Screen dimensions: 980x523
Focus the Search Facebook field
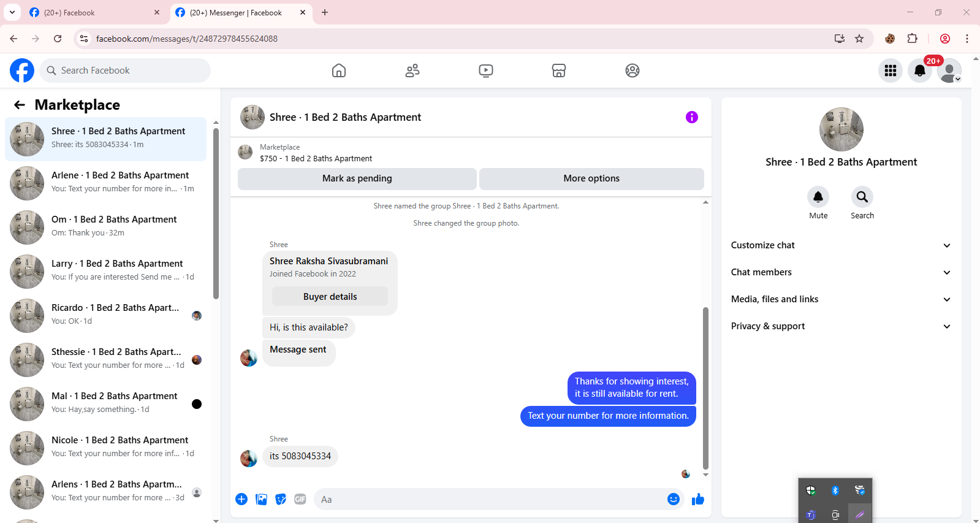point(125,71)
